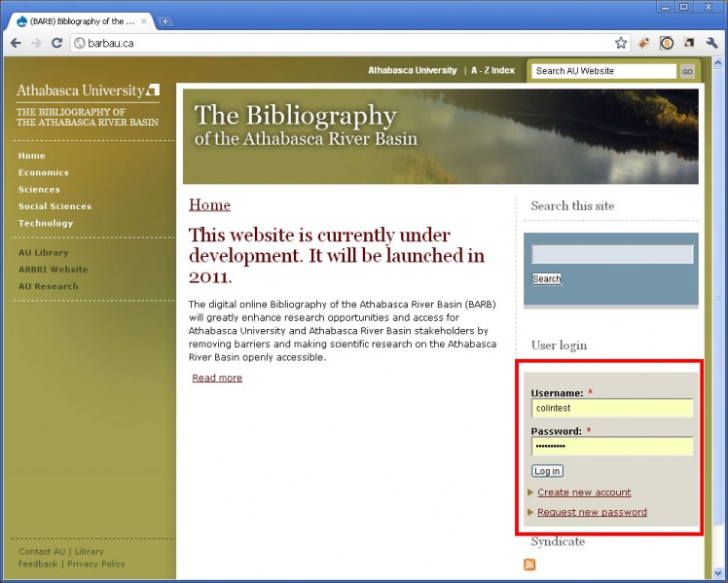The width and height of the screenshot is (728, 583).
Task: Click the browser forward arrow
Action: pyautogui.click(x=36, y=43)
